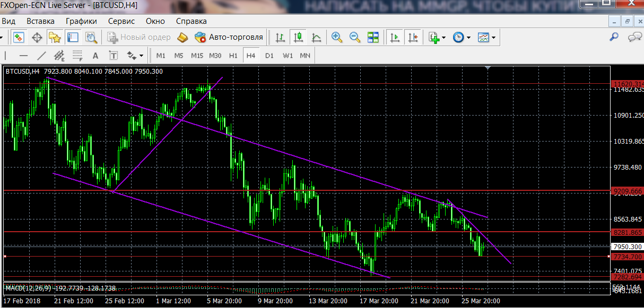Click the Авто-торговля button
644x308 pixels.
click(x=229, y=37)
